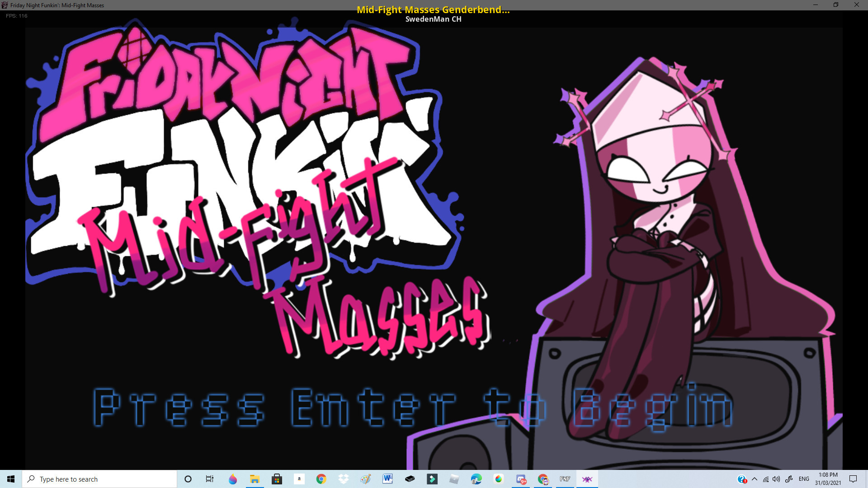Open the FNF taskbar application

[x=565, y=479]
